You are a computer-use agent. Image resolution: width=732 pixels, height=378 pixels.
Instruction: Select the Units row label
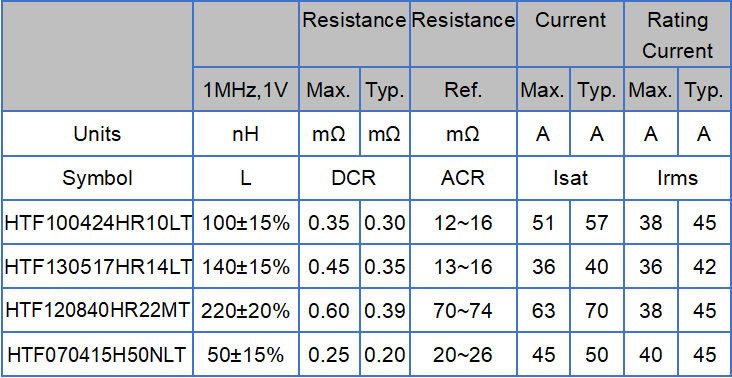tap(98, 134)
